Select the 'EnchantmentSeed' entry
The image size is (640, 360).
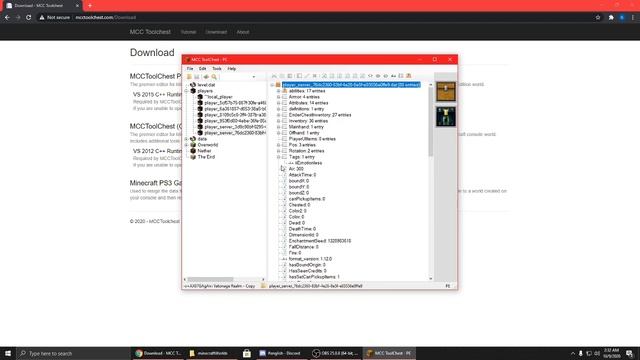(320, 241)
